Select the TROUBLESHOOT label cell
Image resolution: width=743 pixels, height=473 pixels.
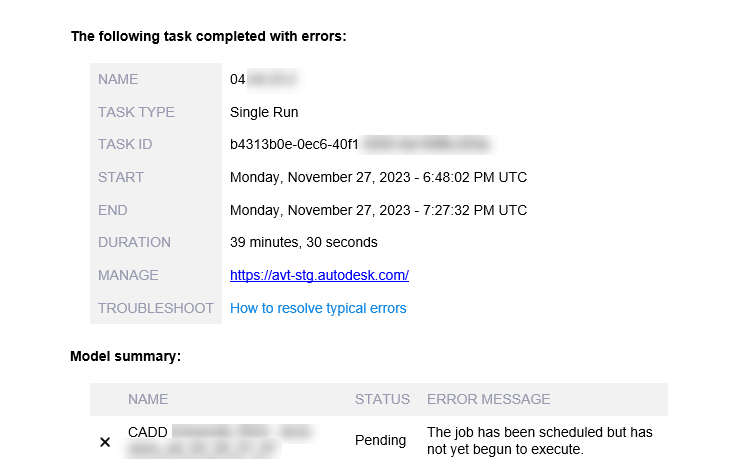[157, 308]
